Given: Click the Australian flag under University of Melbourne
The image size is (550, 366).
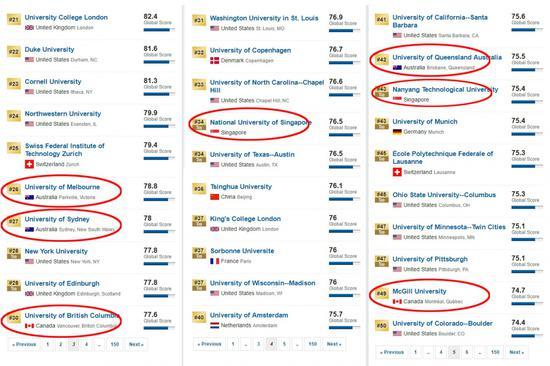Looking at the screenshot, I should click(29, 197).
